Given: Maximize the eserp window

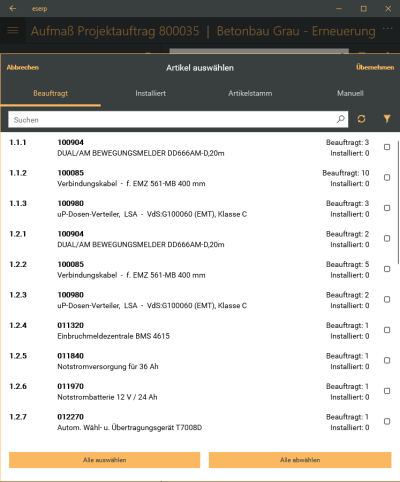Looking at the screenshot, I should click(364, 9).
